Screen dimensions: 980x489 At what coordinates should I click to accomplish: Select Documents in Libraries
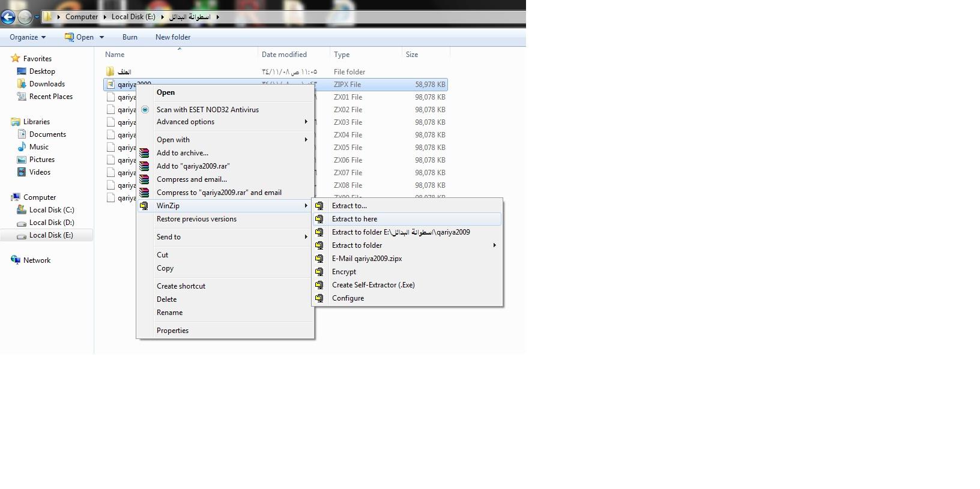[x=47, y=134]
